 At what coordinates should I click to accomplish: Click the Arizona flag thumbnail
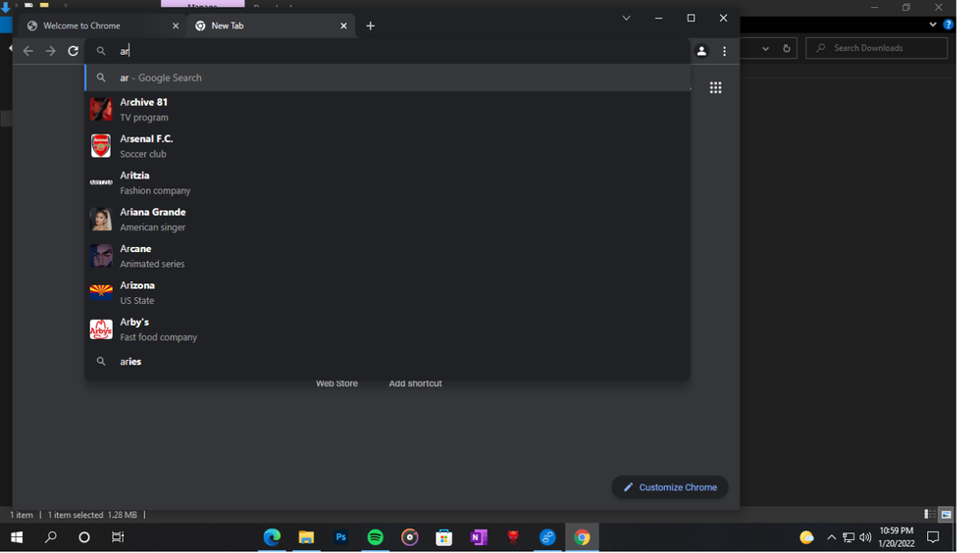pos(101,292)
